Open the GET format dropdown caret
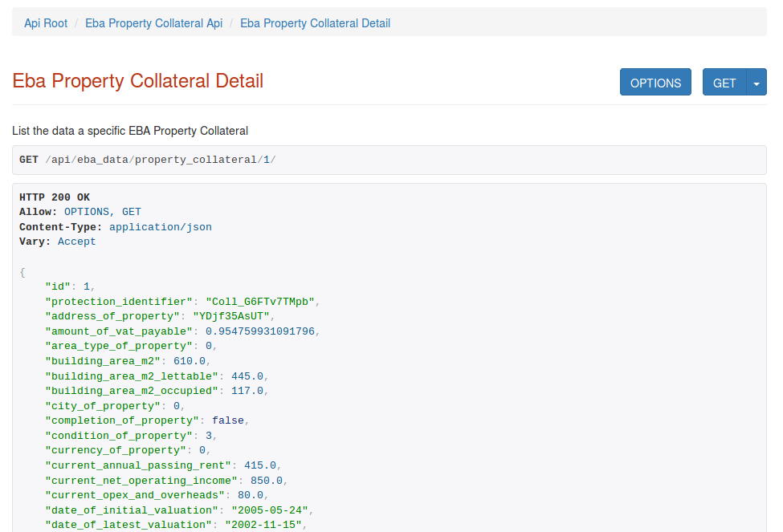 [x=756, y=83]
